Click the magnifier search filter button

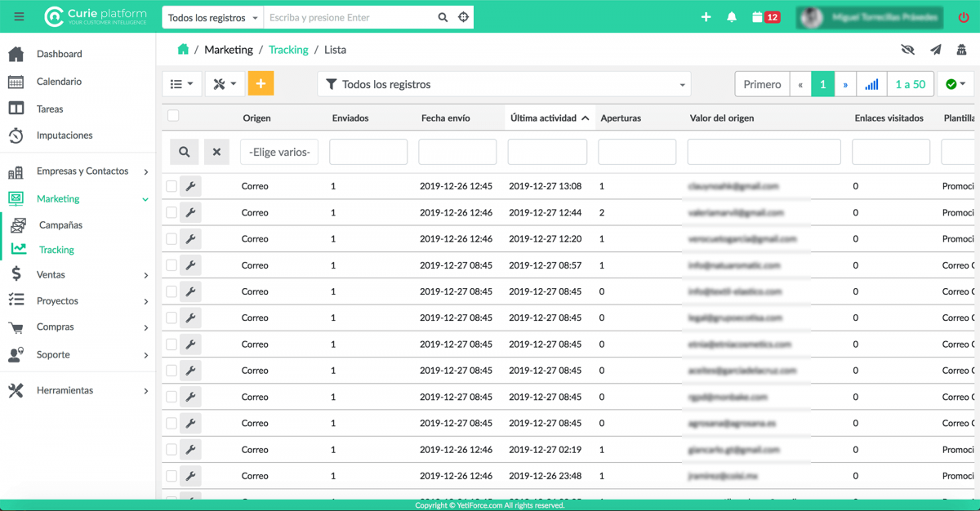click(x=185, y=152)
